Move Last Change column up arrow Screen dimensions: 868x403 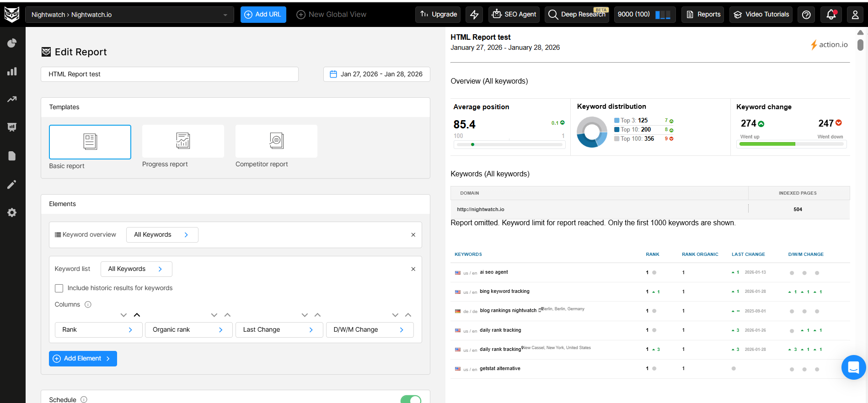(x=318, y=315)
